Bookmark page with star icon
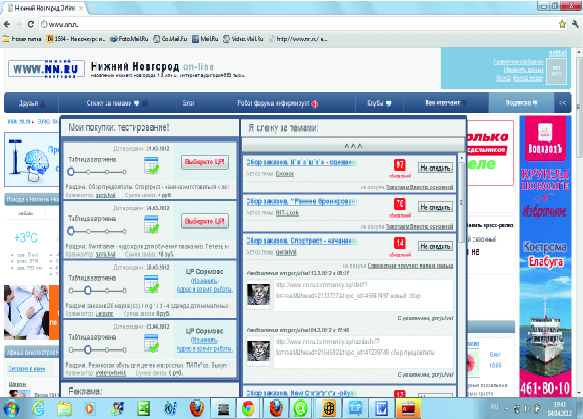The image size is (583, 419). click(x=562, y=25)
